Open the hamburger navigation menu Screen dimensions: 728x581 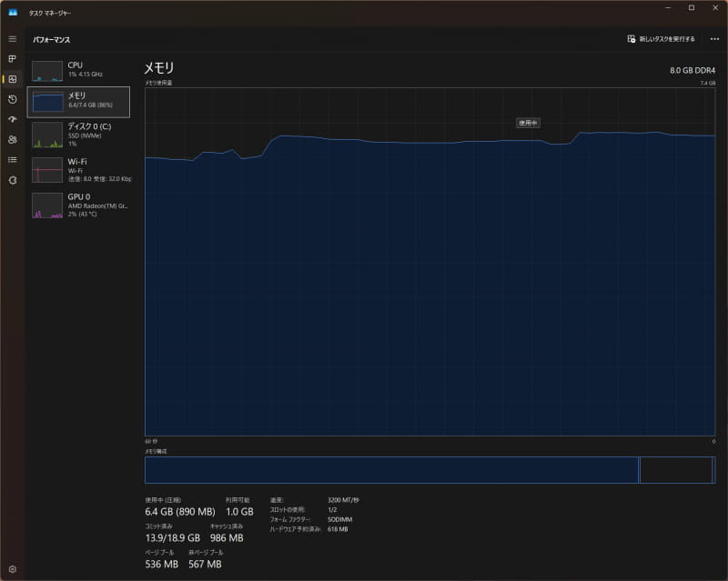tap(13, 39)
